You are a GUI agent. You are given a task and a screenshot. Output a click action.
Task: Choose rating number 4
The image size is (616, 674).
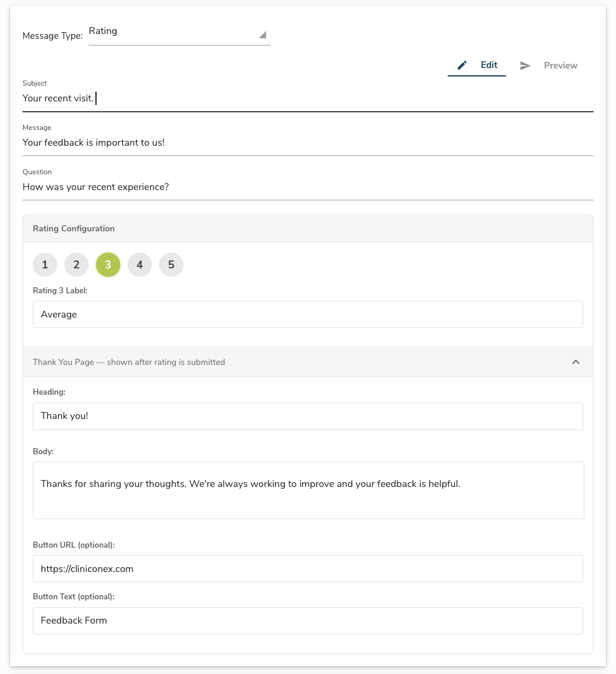[140, 265]
